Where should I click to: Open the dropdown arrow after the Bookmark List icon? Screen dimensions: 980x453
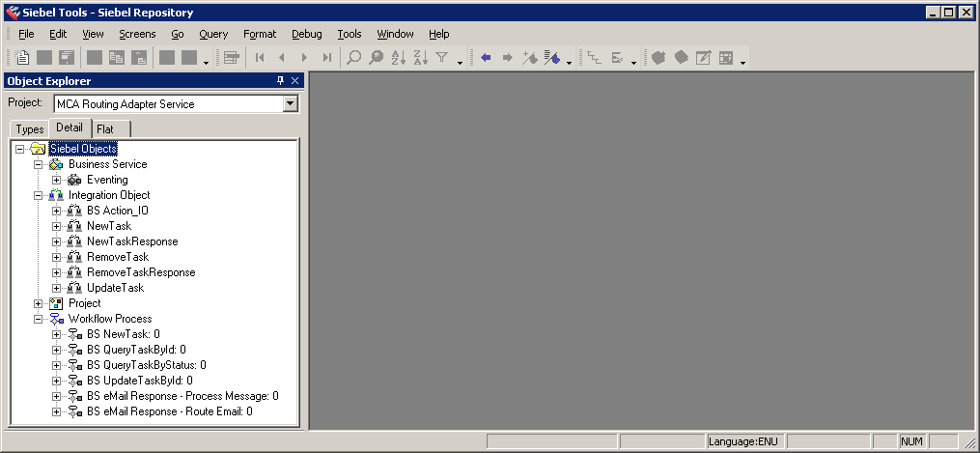pos(569,62)
